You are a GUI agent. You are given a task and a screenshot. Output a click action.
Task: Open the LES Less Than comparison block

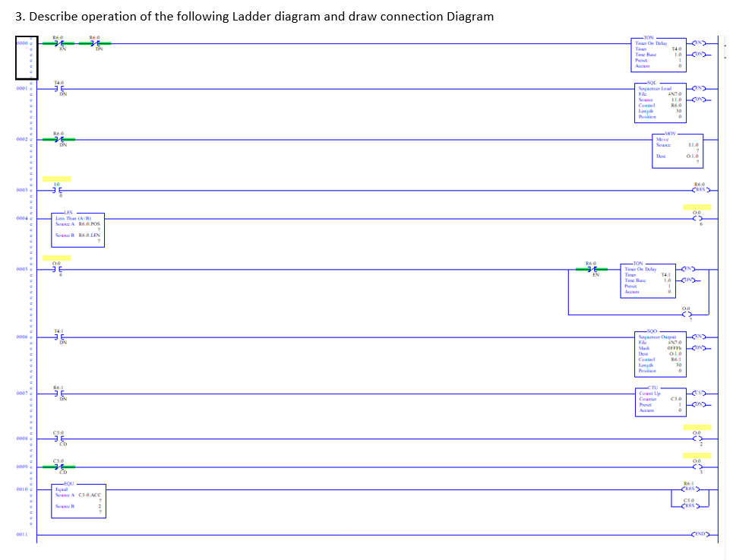coord(76,229)
